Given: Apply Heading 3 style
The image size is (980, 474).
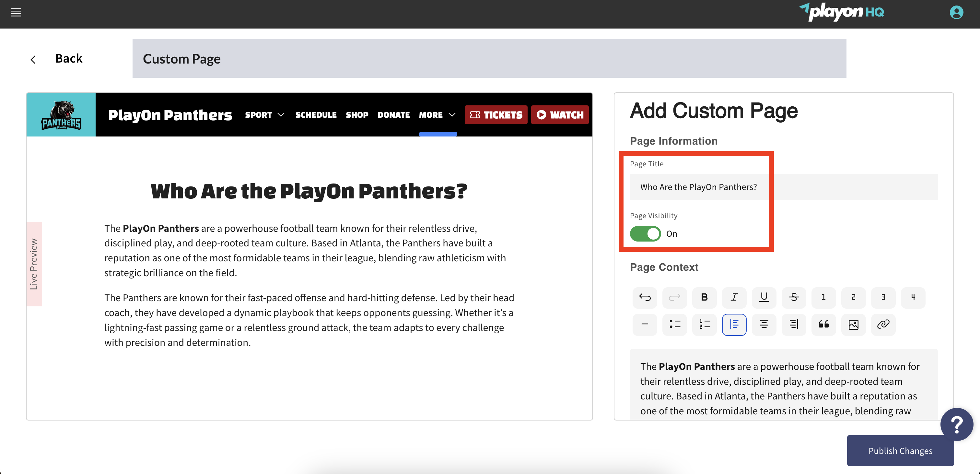Looking at the screenshot, I should 883,297.
